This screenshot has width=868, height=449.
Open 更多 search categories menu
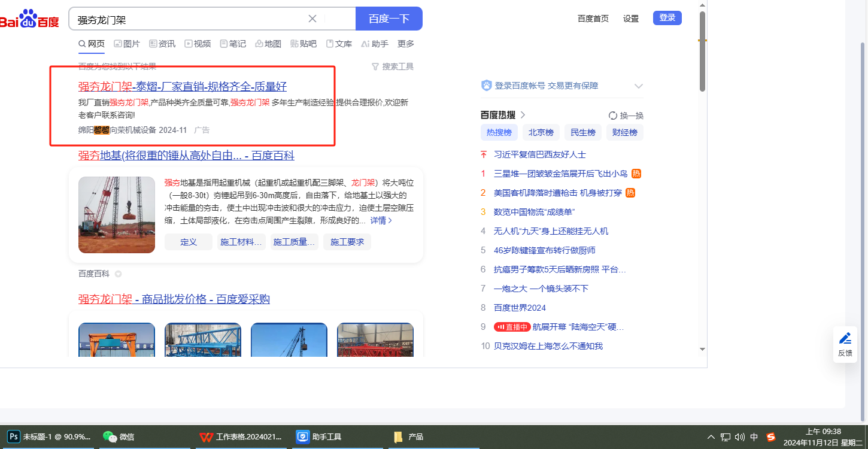pos(405,44)
